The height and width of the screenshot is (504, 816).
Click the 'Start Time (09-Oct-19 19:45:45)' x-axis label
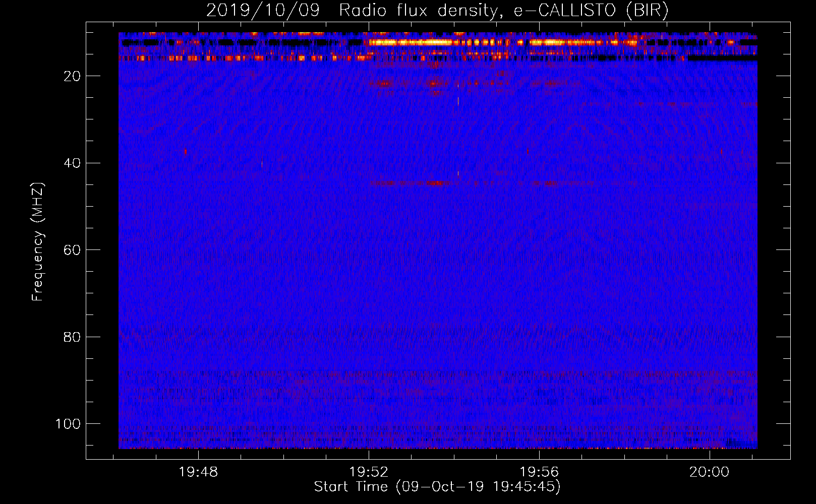click(x=437, y=487)
